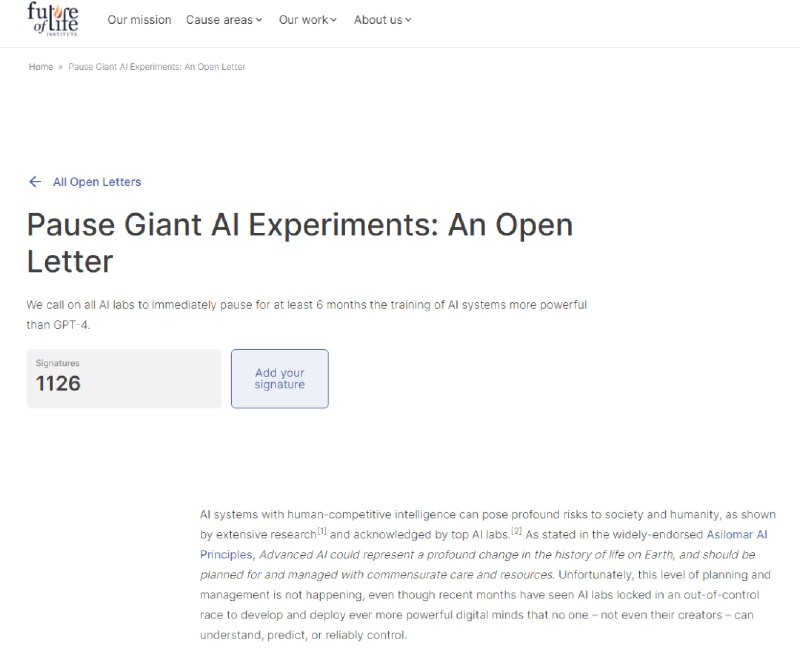Open footnote reference [1]

click(x=322, y=531)
